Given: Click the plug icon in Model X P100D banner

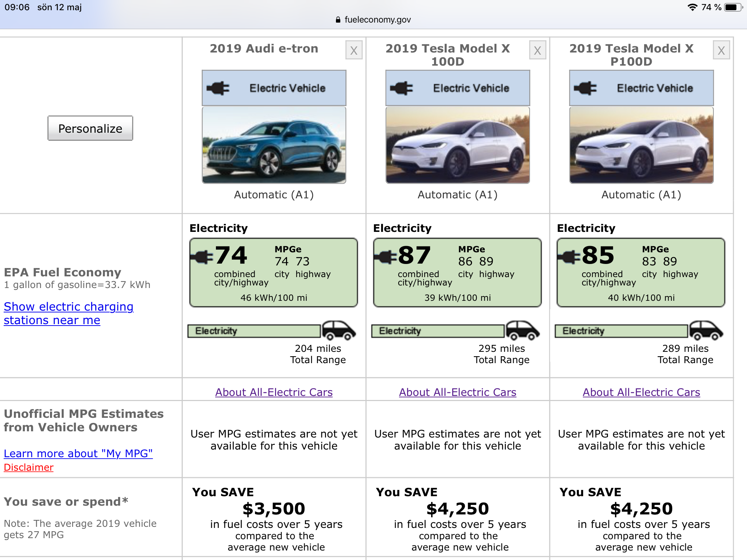Looking at the screenshot, I should [585, 88].
